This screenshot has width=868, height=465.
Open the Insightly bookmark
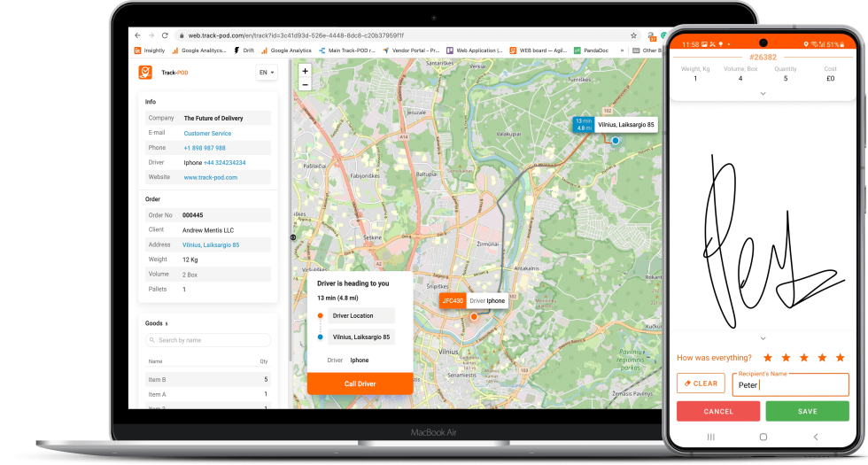click(x=149, y=50)
